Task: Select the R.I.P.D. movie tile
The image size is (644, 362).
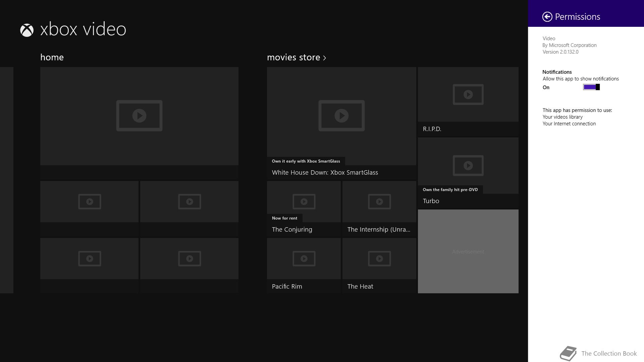Action: 468,102
